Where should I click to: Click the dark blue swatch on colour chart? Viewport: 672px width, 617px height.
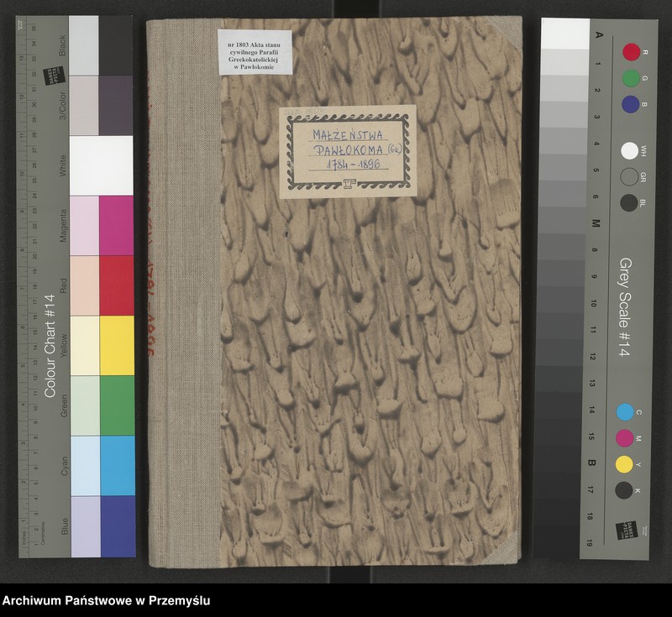(117, 525)
